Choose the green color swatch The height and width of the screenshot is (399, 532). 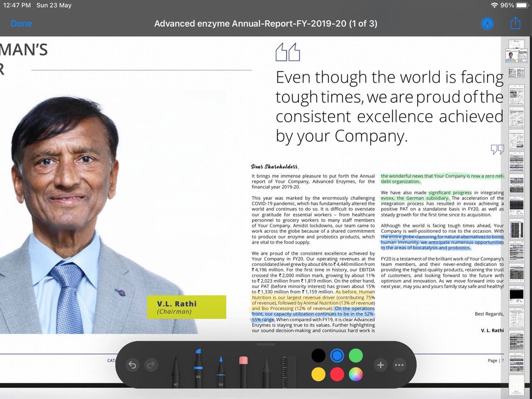coord(356,355)
